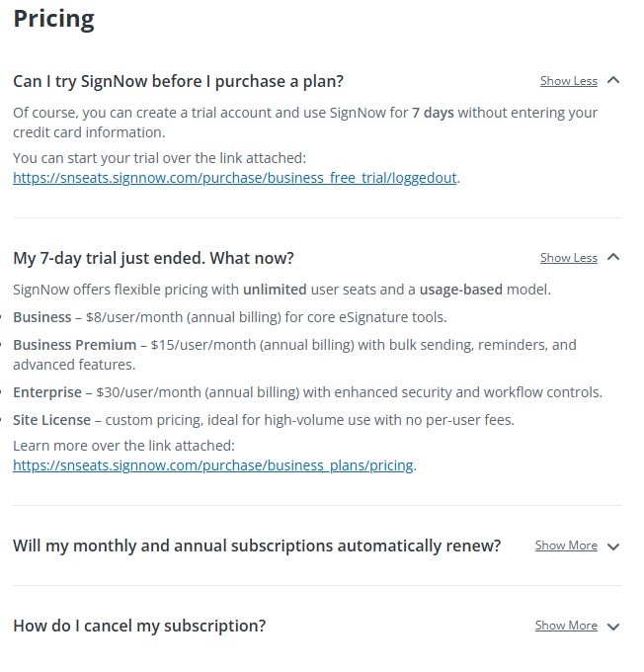Click Show Less for the 7-day trial section

[568, 258]
